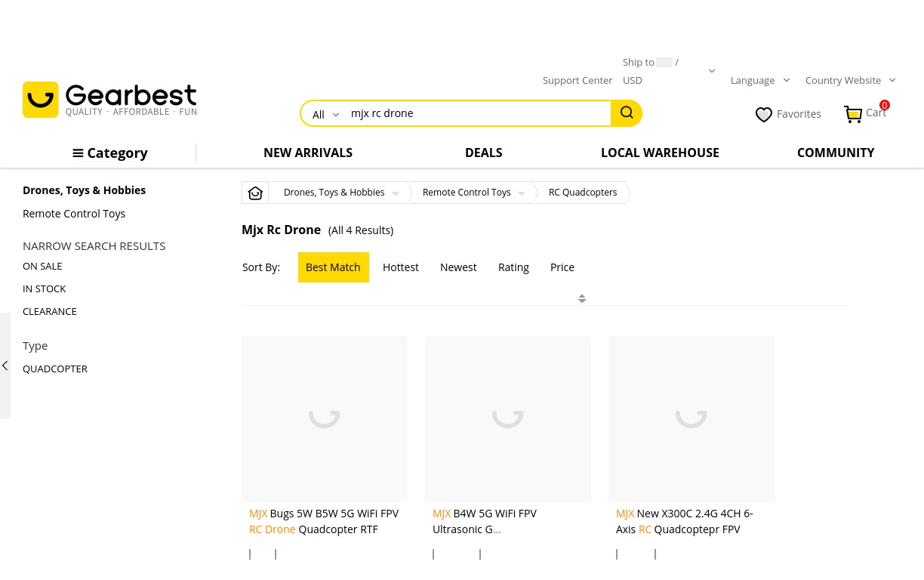Screen dimensions: 924x580
Task: Filter by CLEARANCE
Action: pos(50,311)
